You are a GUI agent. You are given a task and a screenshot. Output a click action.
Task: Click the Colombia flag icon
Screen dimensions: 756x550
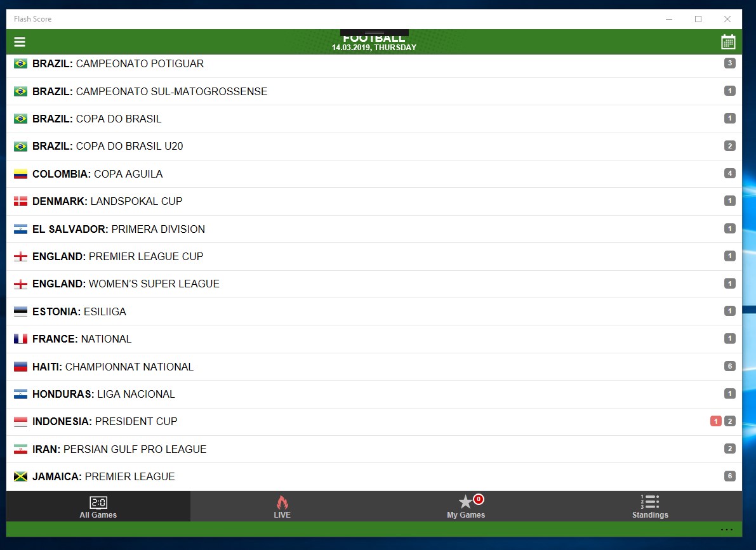coord(20,174)
